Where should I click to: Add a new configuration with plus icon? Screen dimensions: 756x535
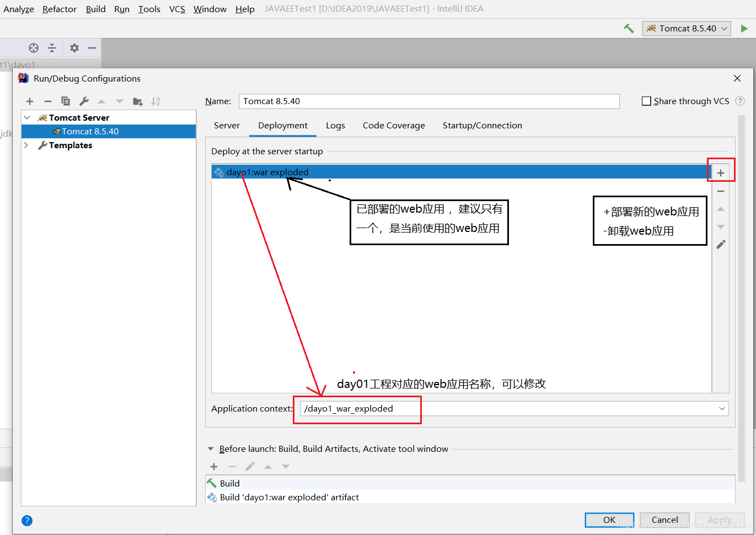pyautogui.click(x=30, y=101)
